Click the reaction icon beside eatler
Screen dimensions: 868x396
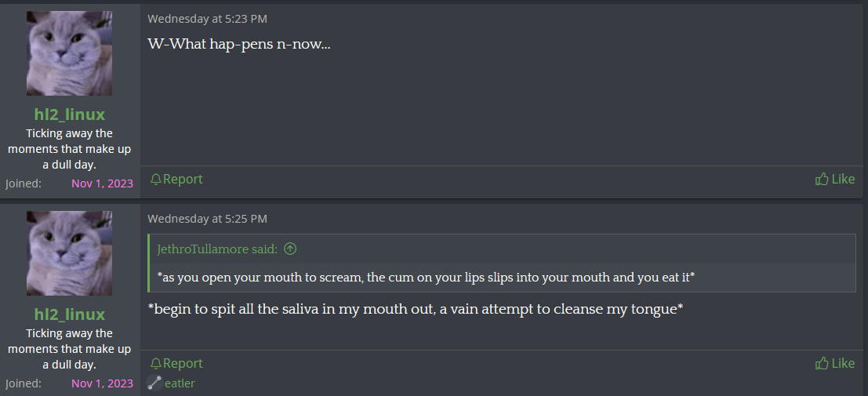[154, 383]
